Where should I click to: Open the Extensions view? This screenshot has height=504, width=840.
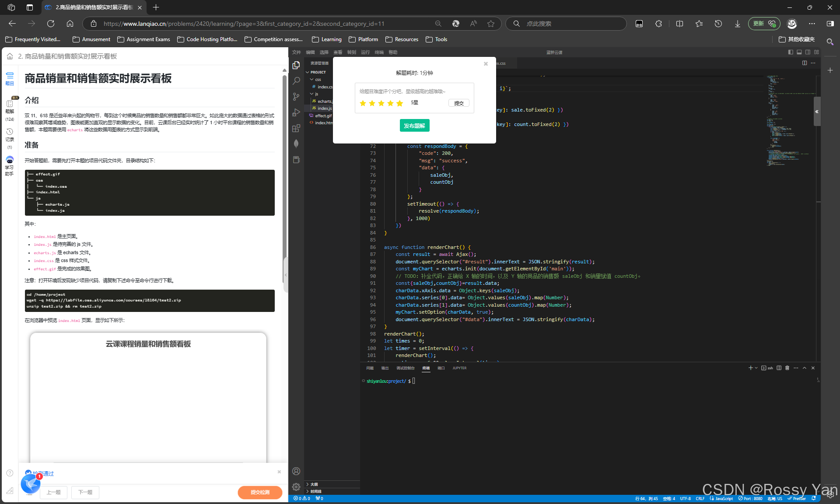click(x=296, y=128)
